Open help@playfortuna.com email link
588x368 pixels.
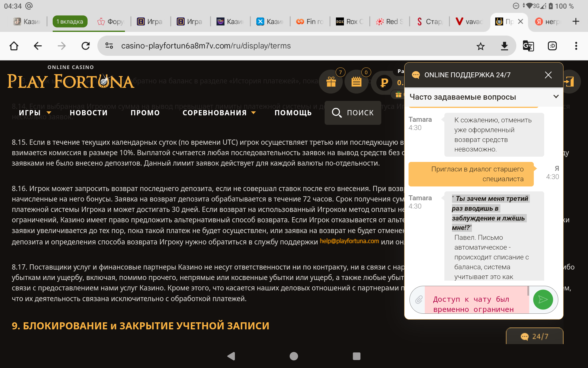coord(349,241)
